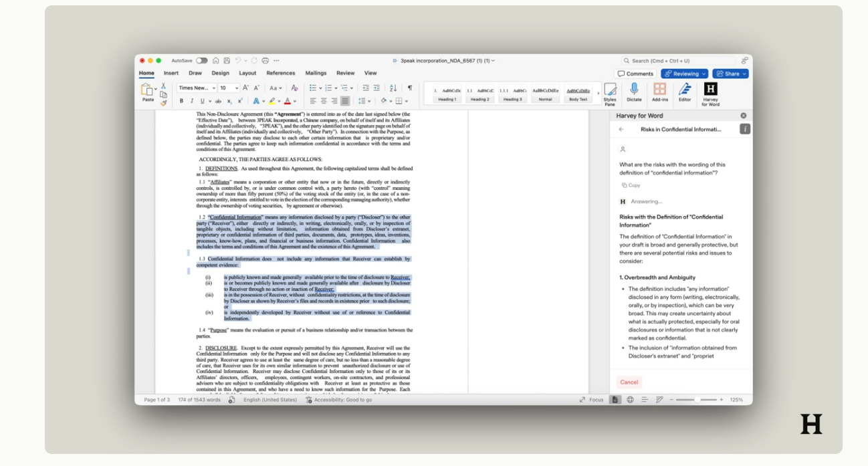Viewport: 868px width, 466px height.
Task: Click the Add-ins icon
Action: tap(660, 92)
